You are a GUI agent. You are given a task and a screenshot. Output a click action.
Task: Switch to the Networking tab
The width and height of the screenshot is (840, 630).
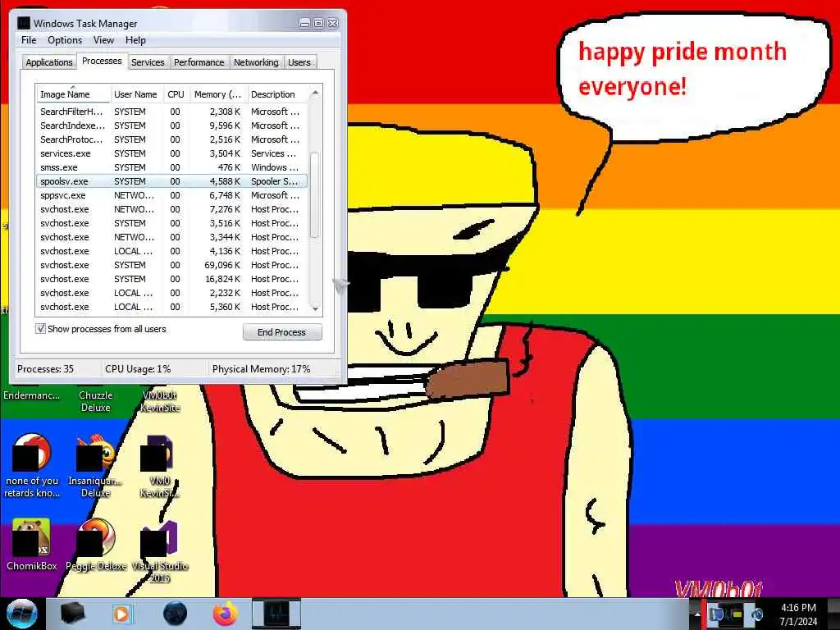[256, 62]
